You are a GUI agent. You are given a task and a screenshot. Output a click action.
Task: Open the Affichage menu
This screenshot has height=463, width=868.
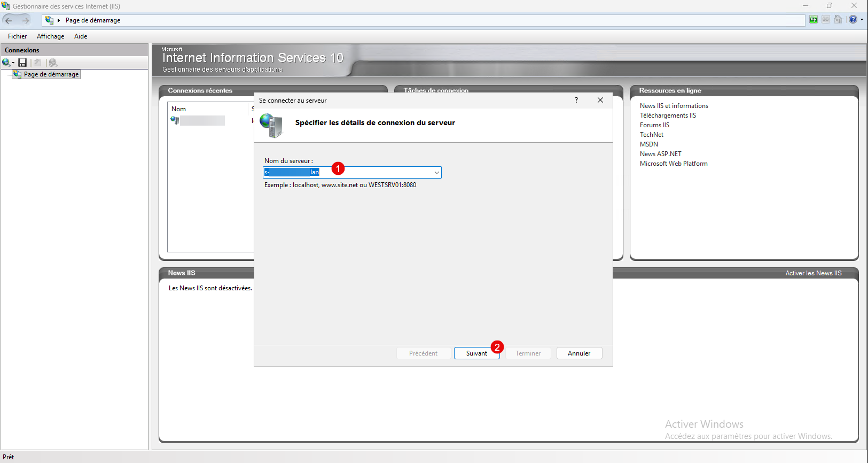click(50, 36)
